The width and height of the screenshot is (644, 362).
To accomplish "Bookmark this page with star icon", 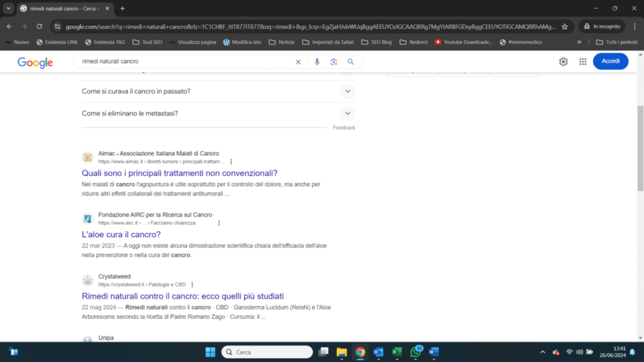I will [565, 26].
